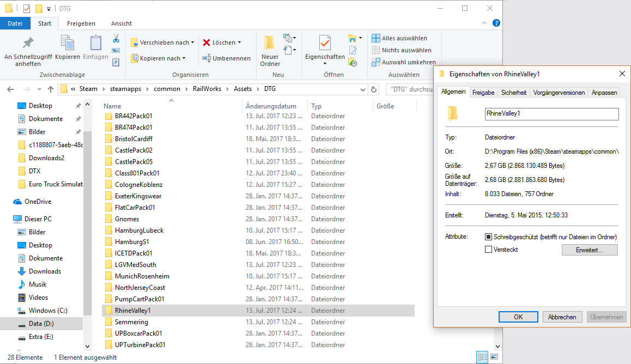Viewport: 631px width, 364px height.
Task: Switch to Freigeben ribbon tab
Action: 81,23
